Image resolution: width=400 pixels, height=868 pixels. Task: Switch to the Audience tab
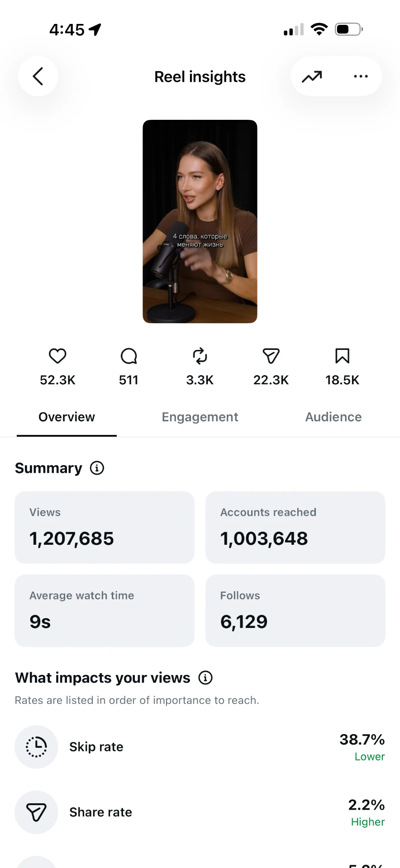[x=333, y=417]
